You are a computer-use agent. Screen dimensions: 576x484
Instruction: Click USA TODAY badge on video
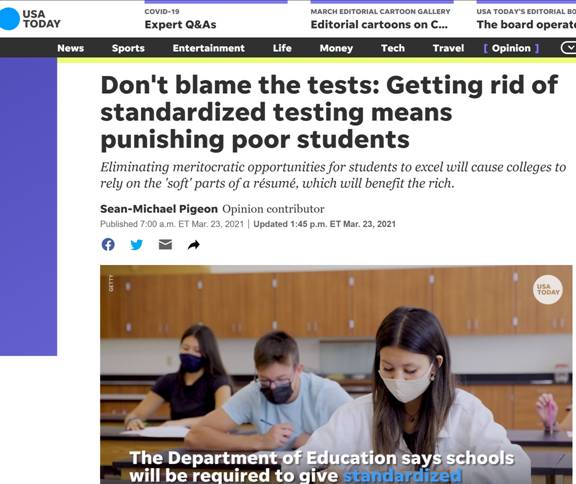548,289
